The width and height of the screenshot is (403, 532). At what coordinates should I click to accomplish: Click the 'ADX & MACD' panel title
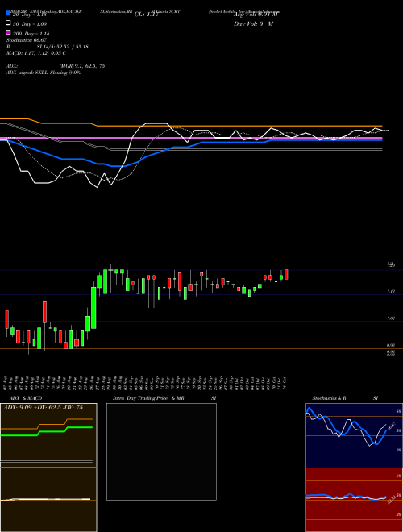pos(26,398)
